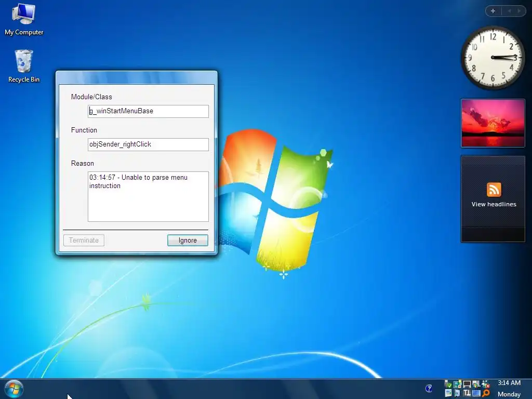Add a gadget with the plus button
This screenshot has width=532, height=399.
pos(493,11)
